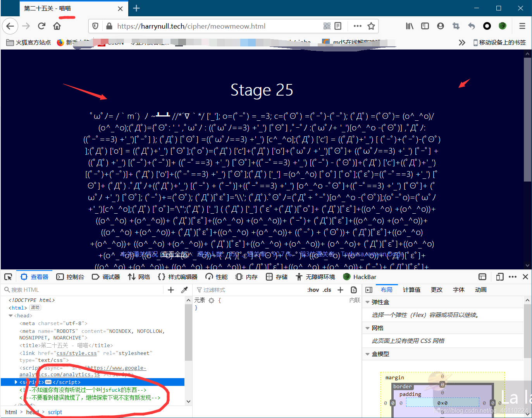Close the developer tools panel
Viewport: 532px width, 418px height.
(x=525, y=277)
